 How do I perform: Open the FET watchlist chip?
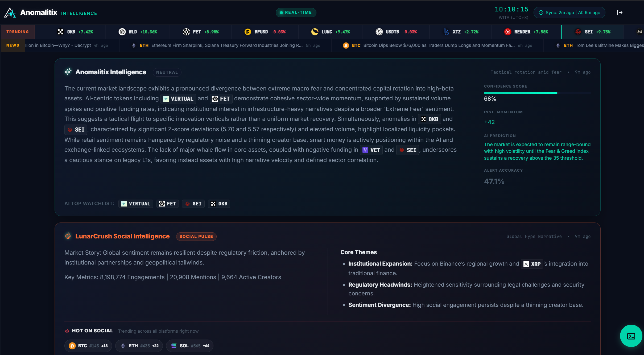click(168, 204)
